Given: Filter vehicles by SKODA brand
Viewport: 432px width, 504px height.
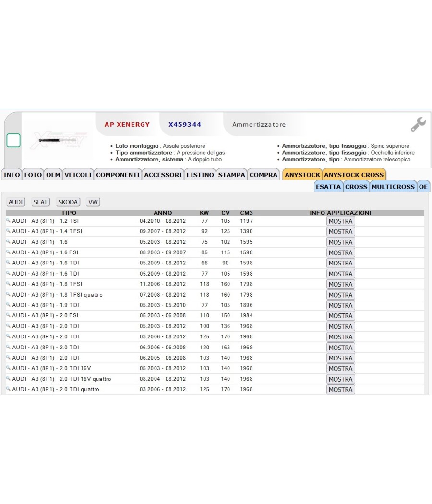Looking at the screenshot, I should click(x=68, y=202).
